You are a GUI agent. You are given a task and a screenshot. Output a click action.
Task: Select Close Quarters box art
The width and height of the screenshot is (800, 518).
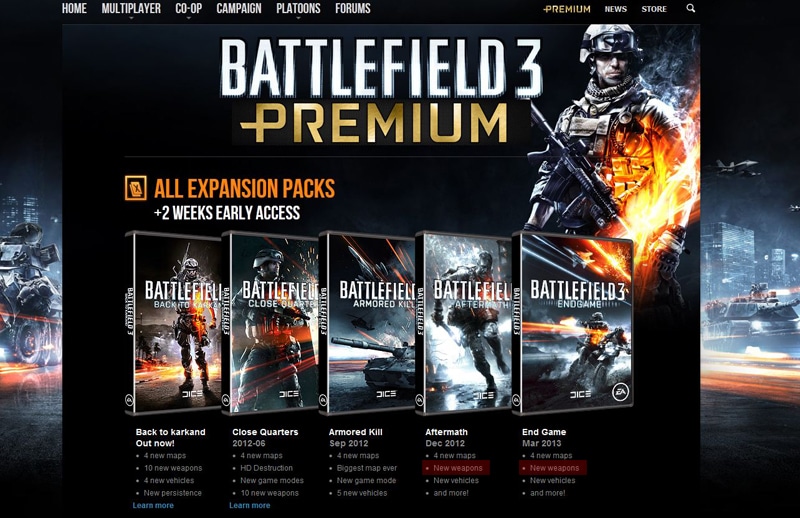tap(270, 323)
